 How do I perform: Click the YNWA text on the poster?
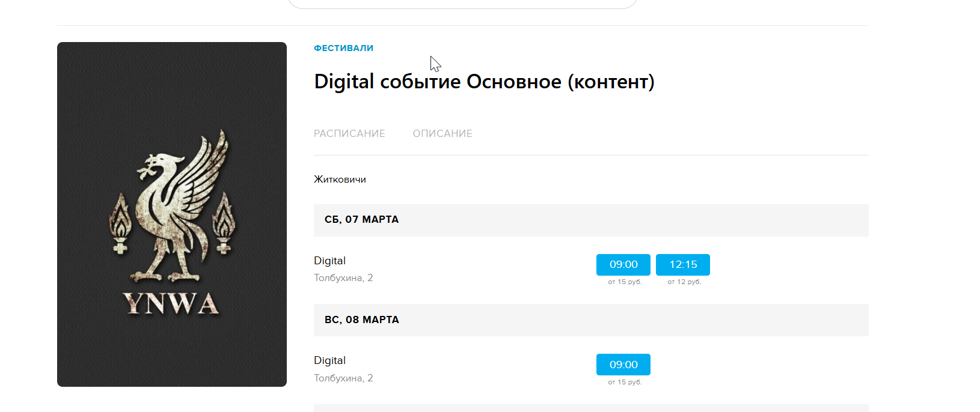tap(171, 304)
